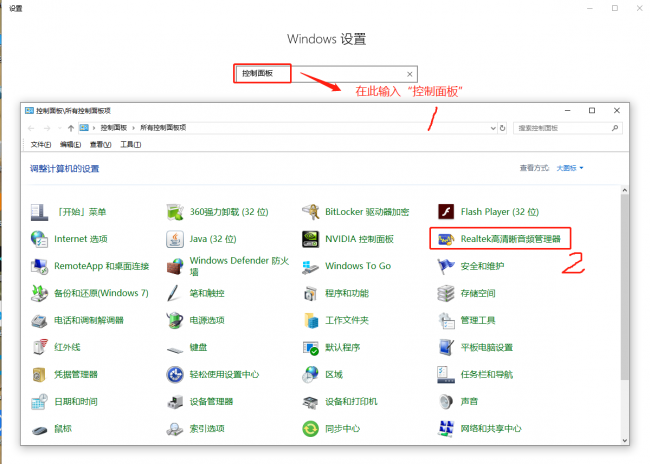Open 鼠标 mouse icon
The width and height of the screenshot is (650, 464).
click(39, 430)
